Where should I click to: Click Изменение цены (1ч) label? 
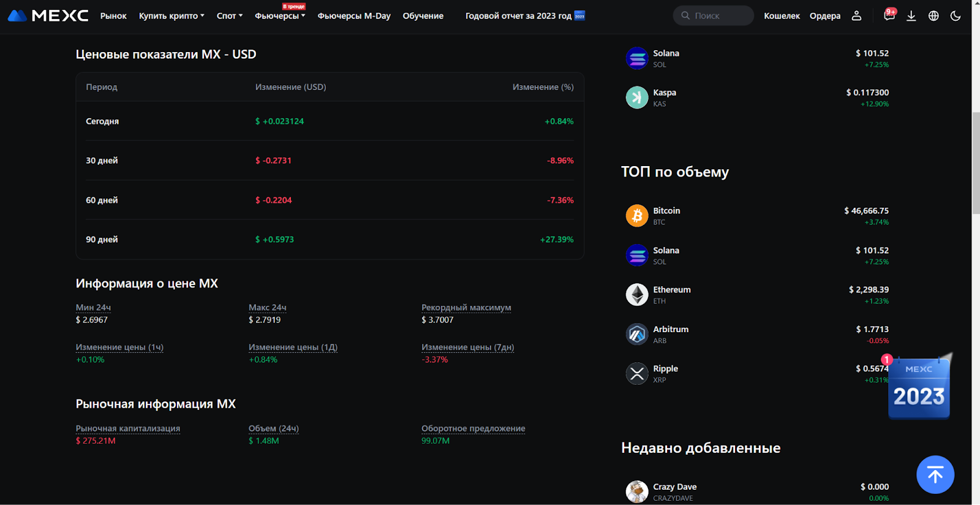click(119, 347)
